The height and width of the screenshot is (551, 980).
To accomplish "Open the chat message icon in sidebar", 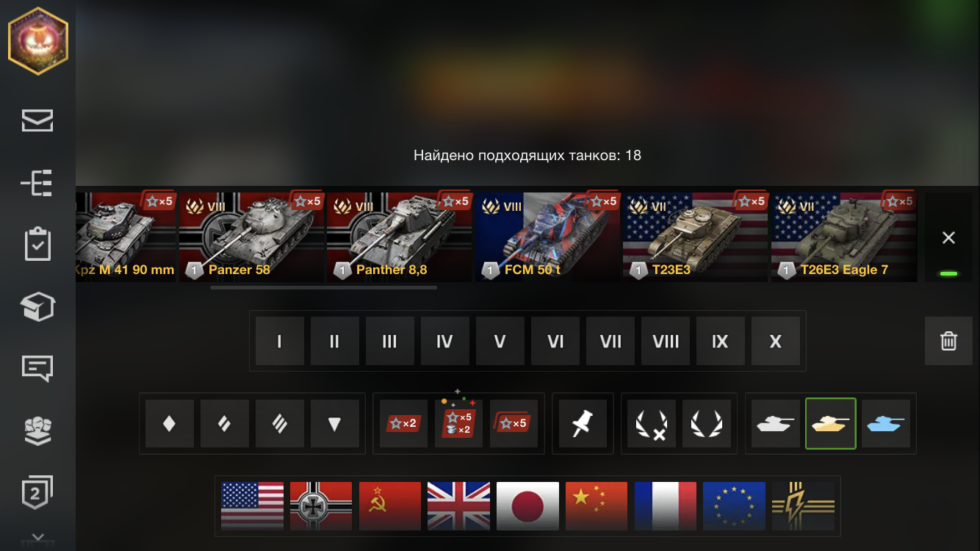I will pos(37,368).
